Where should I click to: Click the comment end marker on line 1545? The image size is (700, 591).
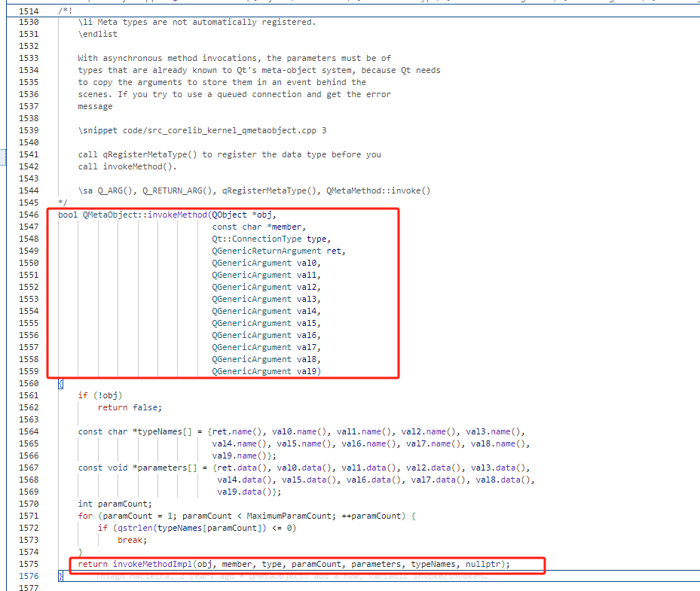pyautogui.click(x=63, y=203)
